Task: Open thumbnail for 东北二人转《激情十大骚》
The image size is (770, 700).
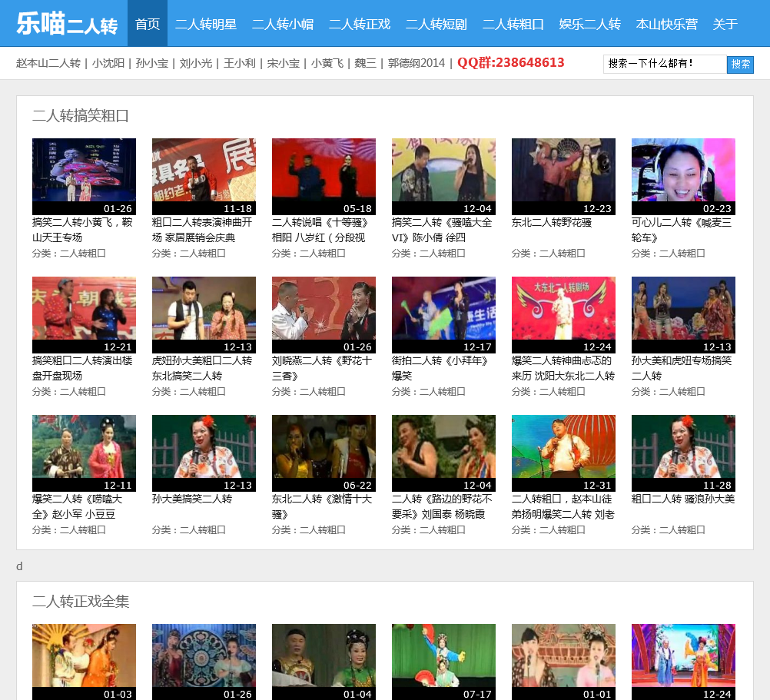Action: [x=324, y=453]
